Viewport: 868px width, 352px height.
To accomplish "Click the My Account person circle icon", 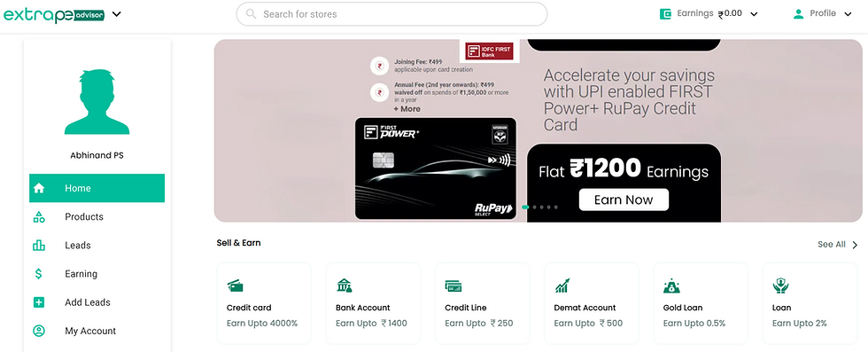I will pyautogui.click(x=39, y=331).
